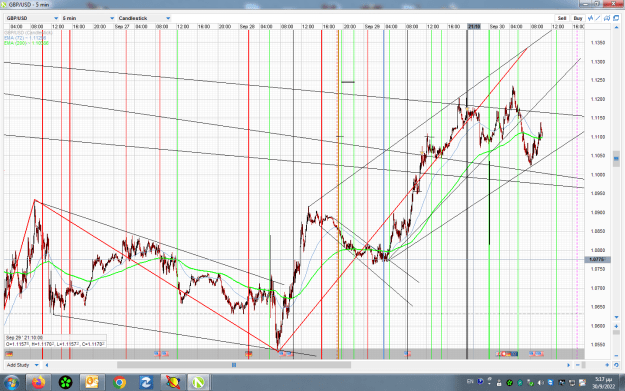Click the TeamViewer tray icon
This screenshot has height=391, width=625.
pyautogui.click(x=551, y=383)
